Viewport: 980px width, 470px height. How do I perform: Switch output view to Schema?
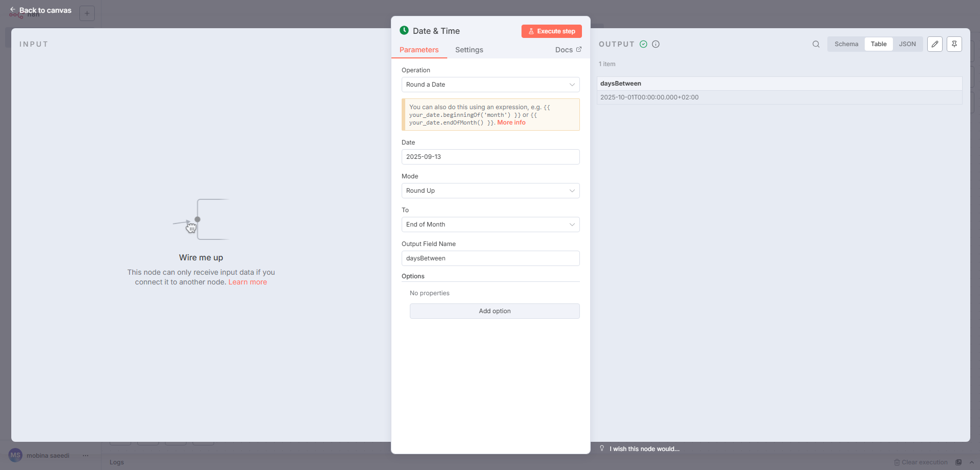(846, 44)
